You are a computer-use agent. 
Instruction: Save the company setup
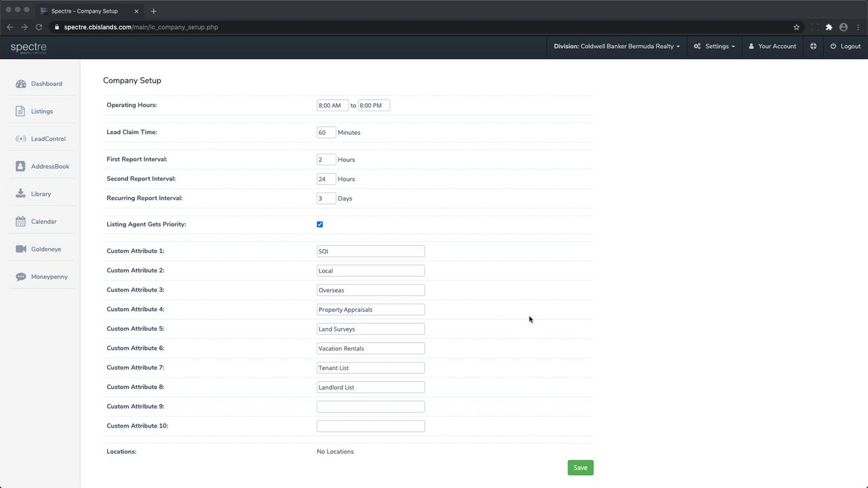[x=580, y=468]
